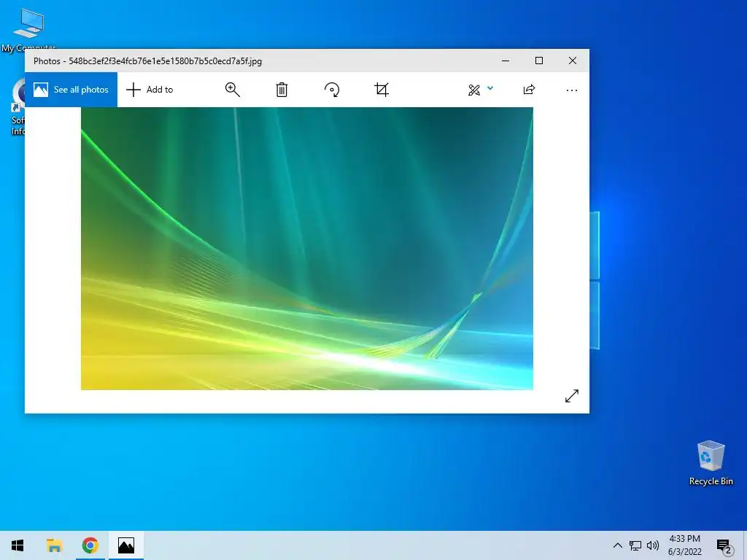The height and width of the screenshot is (560, 747).
Task: Select the Recycle Bin desktop icon
Action: pos(711,463)
